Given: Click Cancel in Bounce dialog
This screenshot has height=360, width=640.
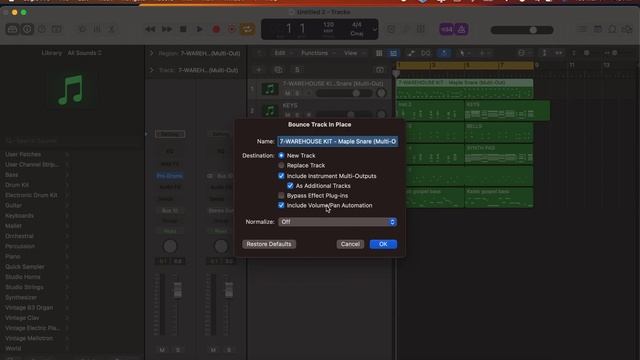Looking at the screenshot, I should tap(350, 244).
